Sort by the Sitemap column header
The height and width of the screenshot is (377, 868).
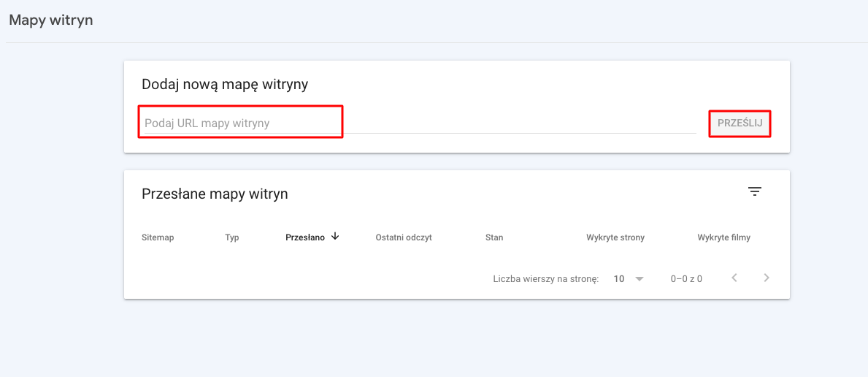click(x=158, y=237)
